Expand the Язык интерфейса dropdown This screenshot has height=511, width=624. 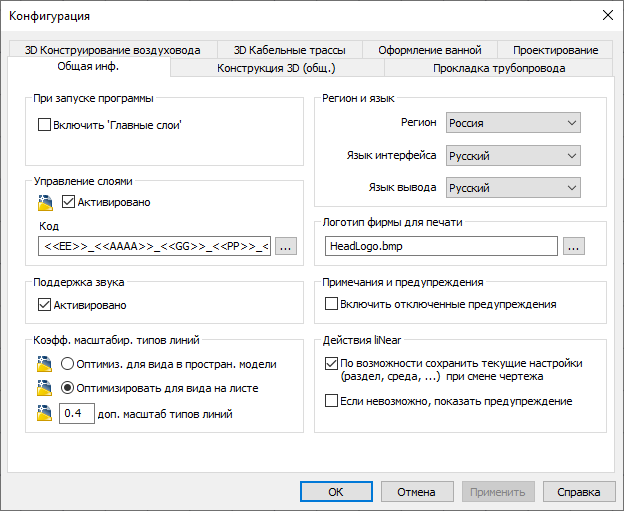(x=513, y=155)
